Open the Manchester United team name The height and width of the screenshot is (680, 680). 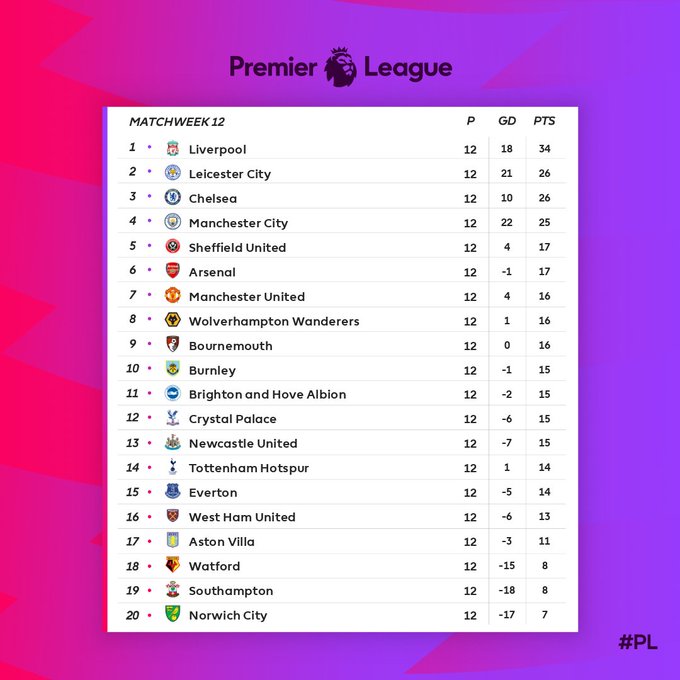(x=247, y=297)
